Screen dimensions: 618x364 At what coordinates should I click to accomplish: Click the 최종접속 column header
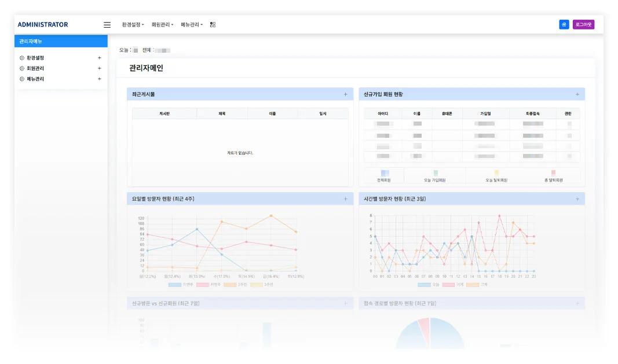[532, 113]
